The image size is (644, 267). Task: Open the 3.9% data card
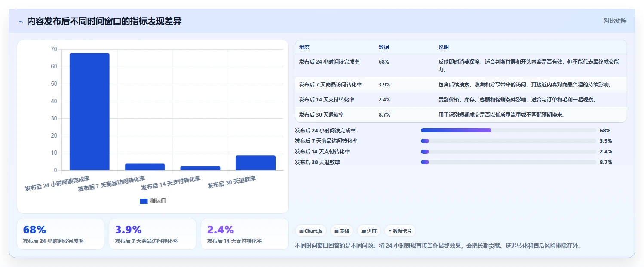tap(153, 234)
